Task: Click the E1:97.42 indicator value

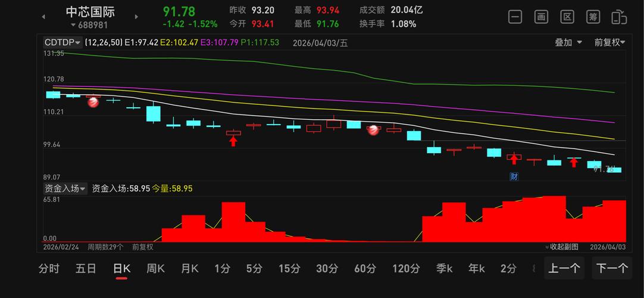Action: [142, 42]
